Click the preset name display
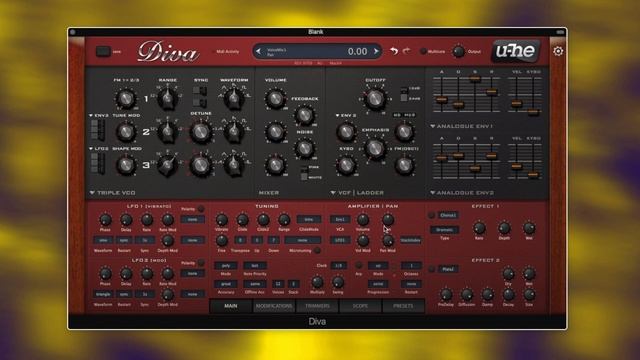The height and width of the screenshot is (360, 640). pyautogui.click(x=317, y=51)
